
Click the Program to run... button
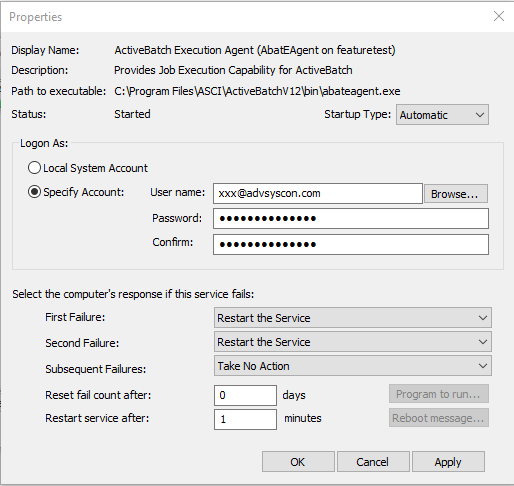tap(439, 394)
